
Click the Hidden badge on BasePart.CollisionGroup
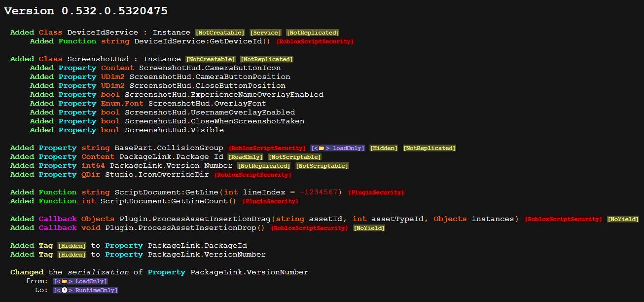(x=383, y=148)
